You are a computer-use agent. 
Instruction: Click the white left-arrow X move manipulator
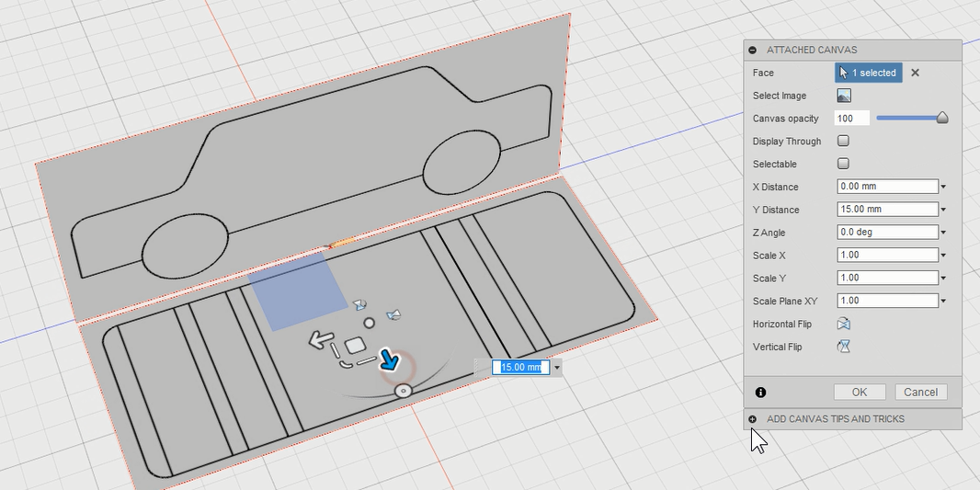(x=321, y=340)
